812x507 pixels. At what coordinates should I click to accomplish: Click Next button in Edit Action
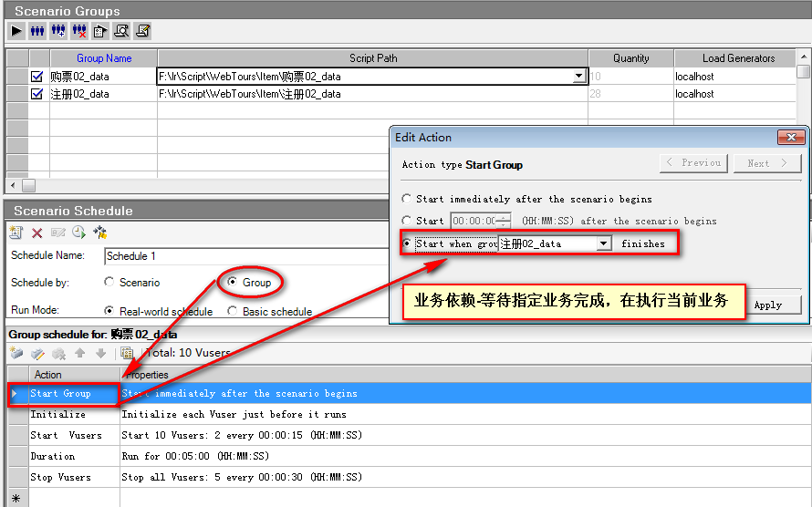coord(767,163)
